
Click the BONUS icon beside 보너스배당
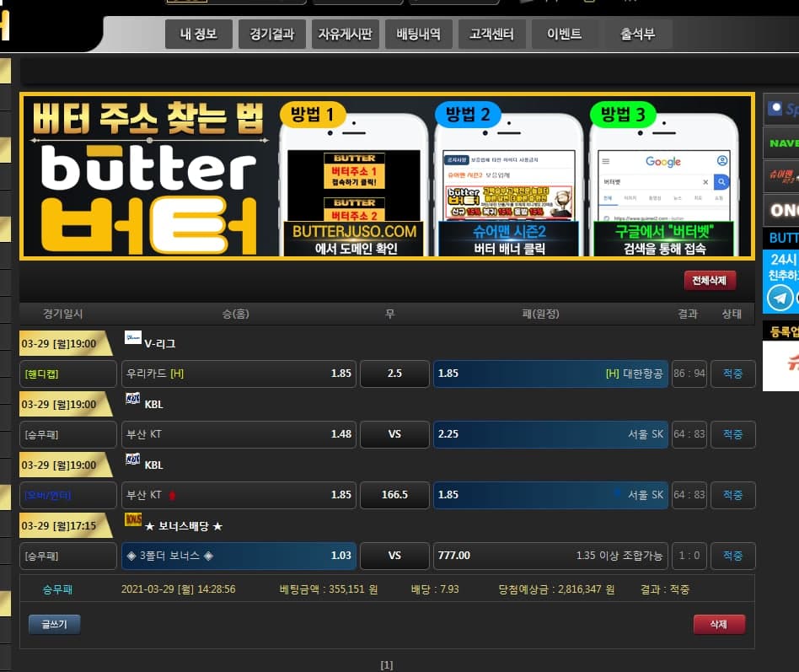(132, 520)
